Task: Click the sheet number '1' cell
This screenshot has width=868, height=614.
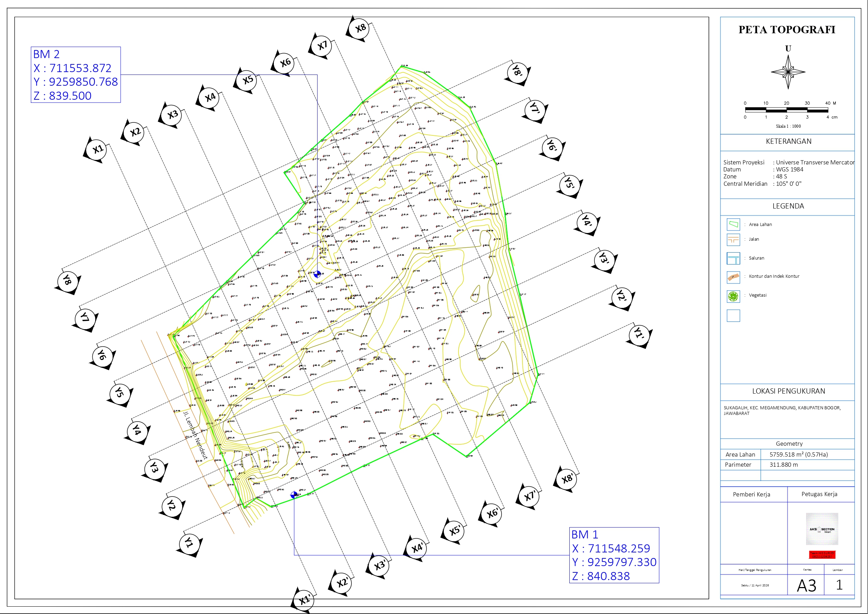Action: tap(839, 585)
